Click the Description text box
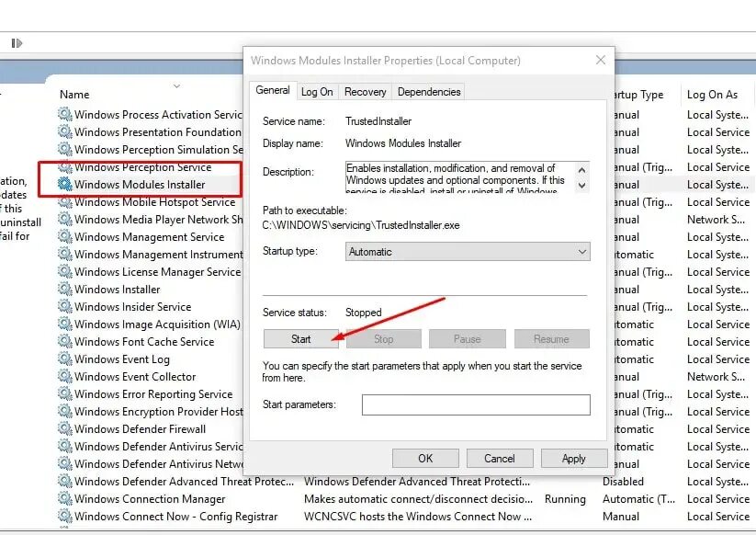Image resolution: width=756 pixels, height=535 pixels. point(460,177)
